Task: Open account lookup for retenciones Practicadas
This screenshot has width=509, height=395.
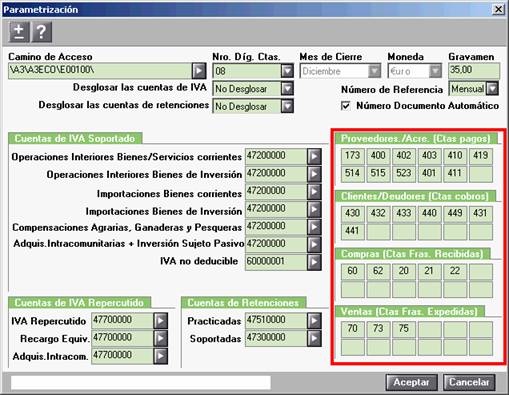Action: pos(314,320)
